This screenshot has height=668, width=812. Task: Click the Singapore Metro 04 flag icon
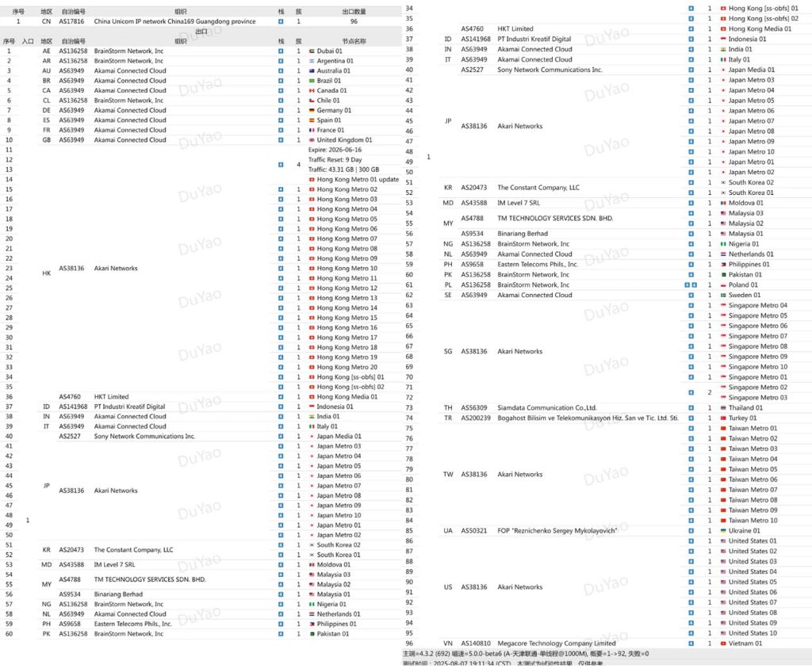723,305
